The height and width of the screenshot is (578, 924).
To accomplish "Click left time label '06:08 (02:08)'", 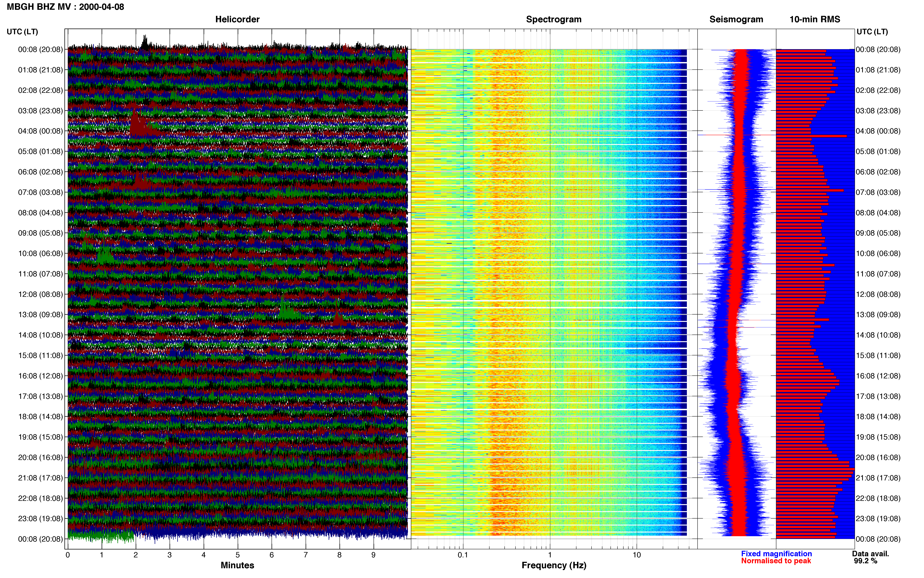I will 41,172.
